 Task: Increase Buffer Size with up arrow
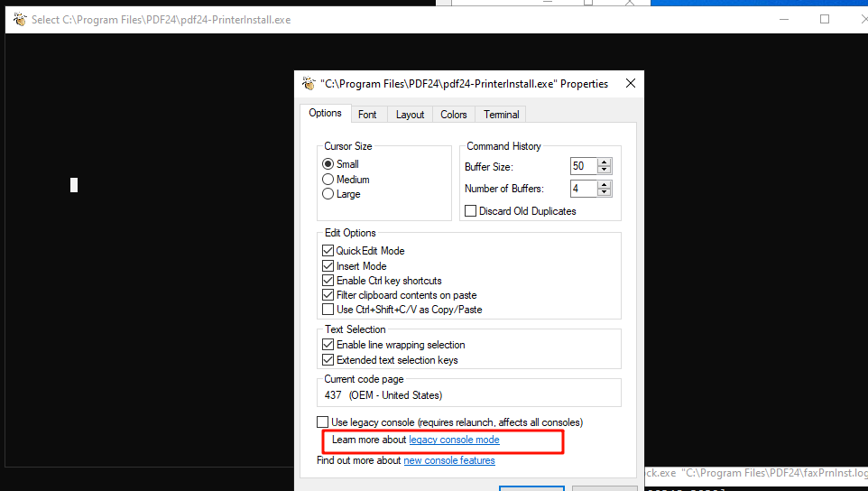pos(605,162)
